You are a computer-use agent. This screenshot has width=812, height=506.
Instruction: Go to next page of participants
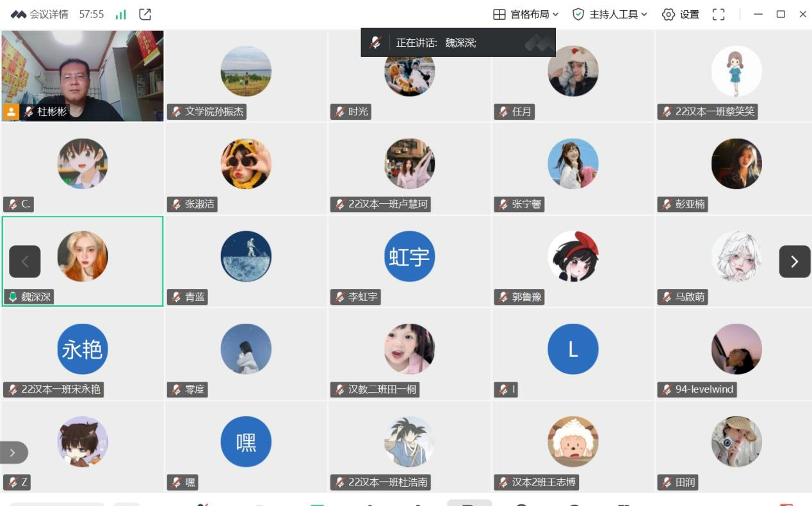795,261
